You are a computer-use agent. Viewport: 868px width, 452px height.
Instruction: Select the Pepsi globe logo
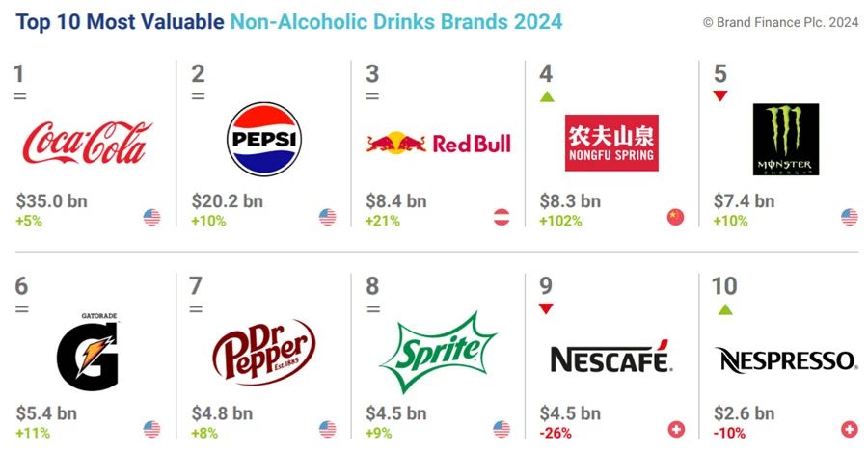tap(264, 140)
